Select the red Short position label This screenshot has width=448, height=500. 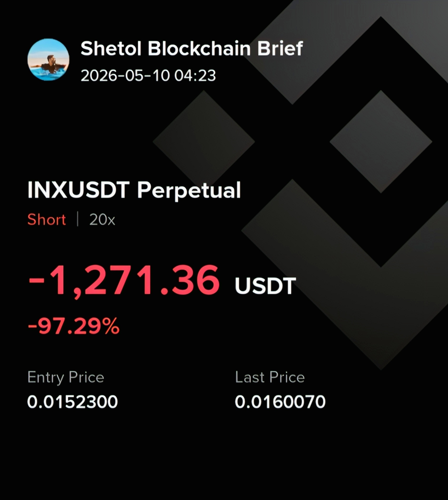(47, 219)
